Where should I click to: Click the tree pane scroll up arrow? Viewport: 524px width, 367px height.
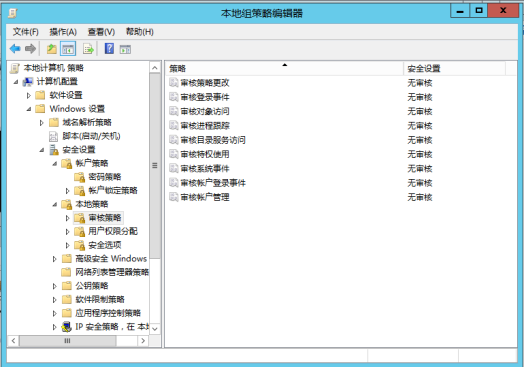[x=155, y=68]
